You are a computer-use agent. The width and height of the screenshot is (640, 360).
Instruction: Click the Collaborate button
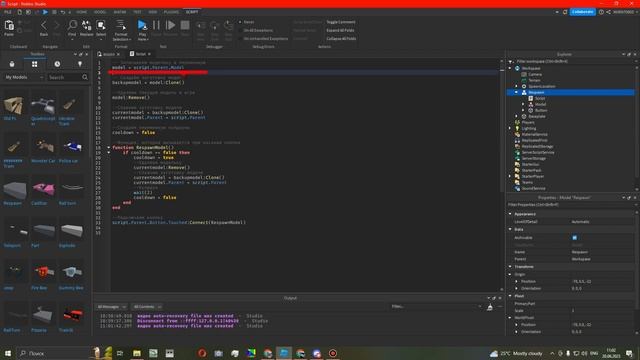(582, 12)
